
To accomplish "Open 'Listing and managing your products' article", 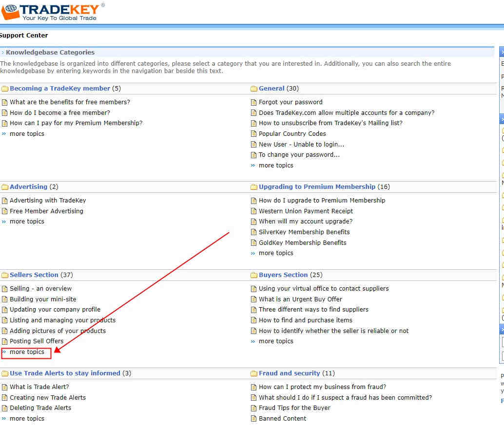I will click(62, 320).
